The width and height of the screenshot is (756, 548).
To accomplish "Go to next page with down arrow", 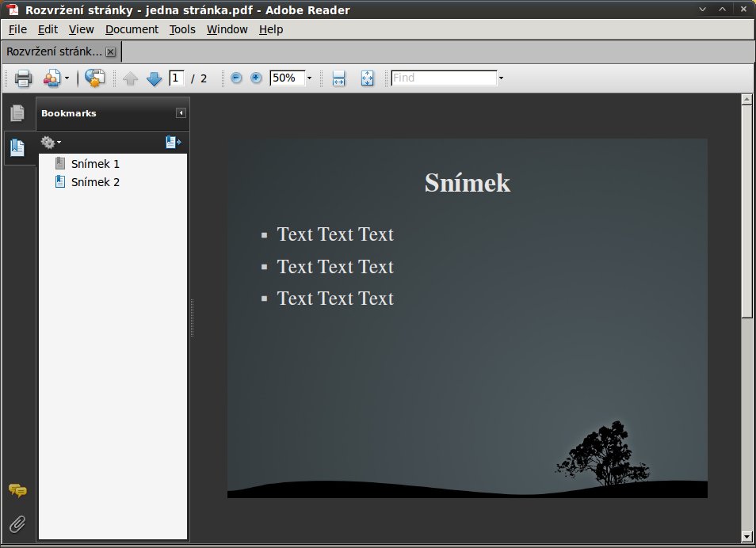I will [154, 78].
